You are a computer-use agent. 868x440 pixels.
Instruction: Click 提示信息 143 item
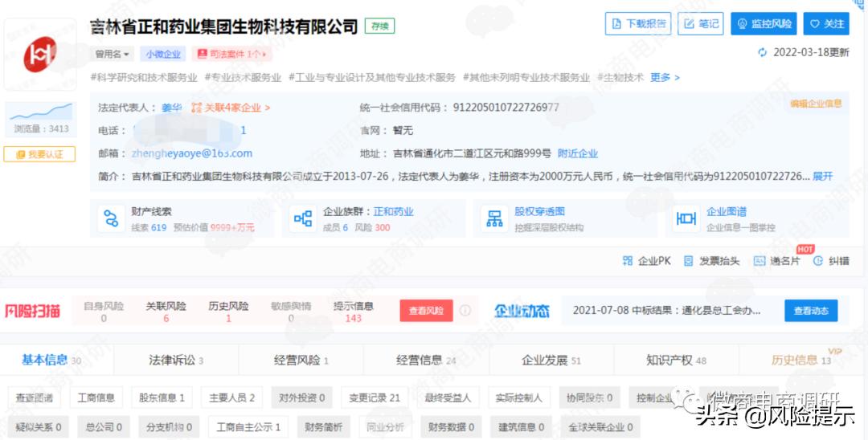tap(353, 312)
